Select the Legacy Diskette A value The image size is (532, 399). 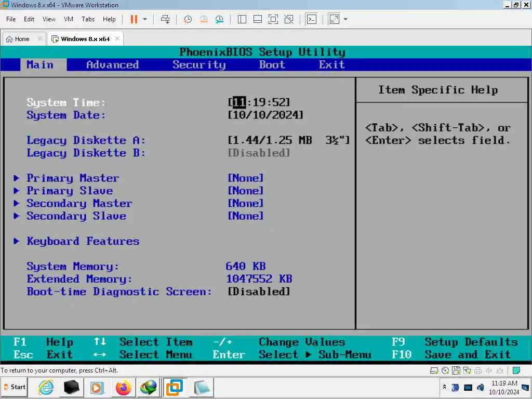pyautogui.click(x=289, y=140)
